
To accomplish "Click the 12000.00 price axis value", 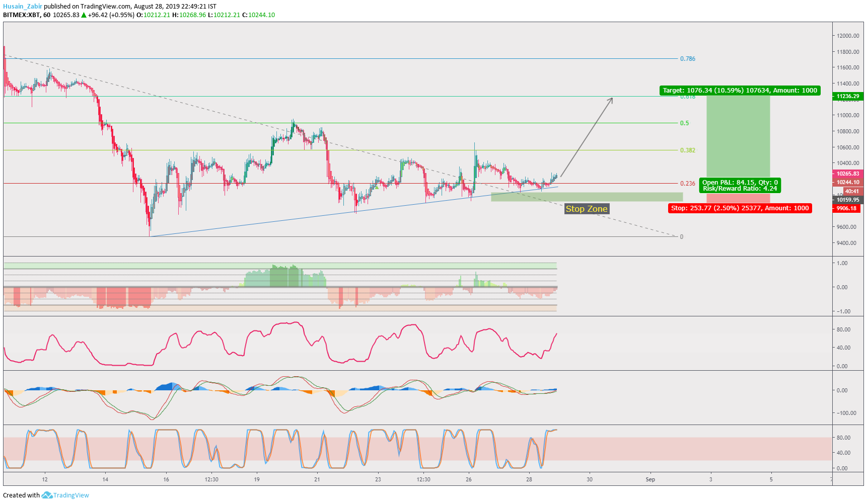I will click(848, 36).
